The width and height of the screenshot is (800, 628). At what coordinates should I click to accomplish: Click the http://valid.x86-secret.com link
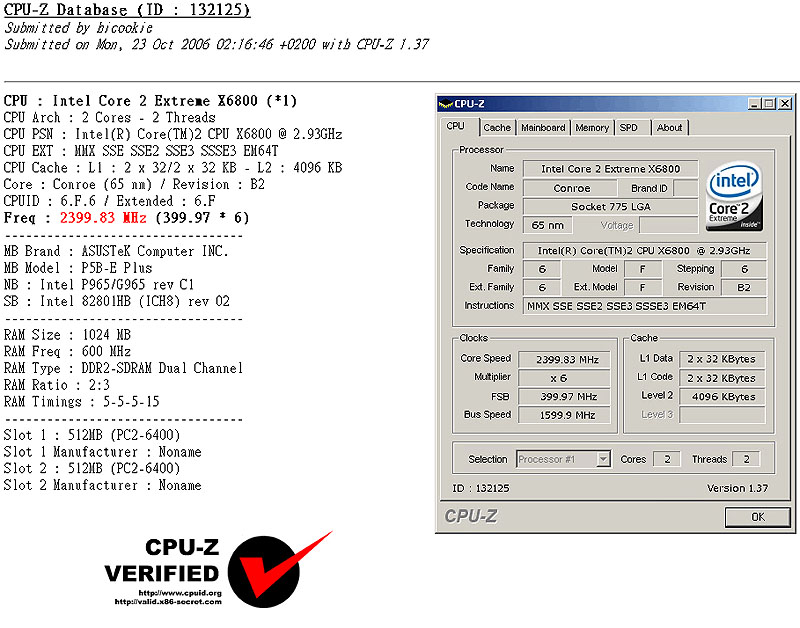point(168,601)
